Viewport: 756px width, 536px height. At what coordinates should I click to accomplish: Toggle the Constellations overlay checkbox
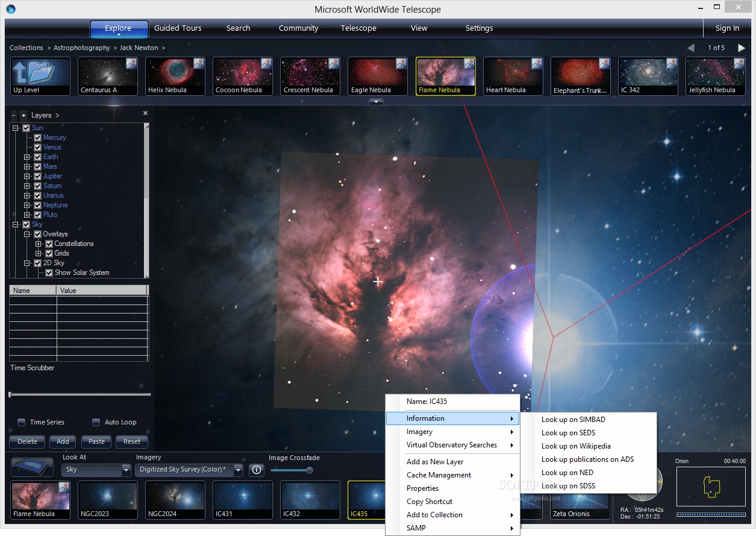point(49,244)
